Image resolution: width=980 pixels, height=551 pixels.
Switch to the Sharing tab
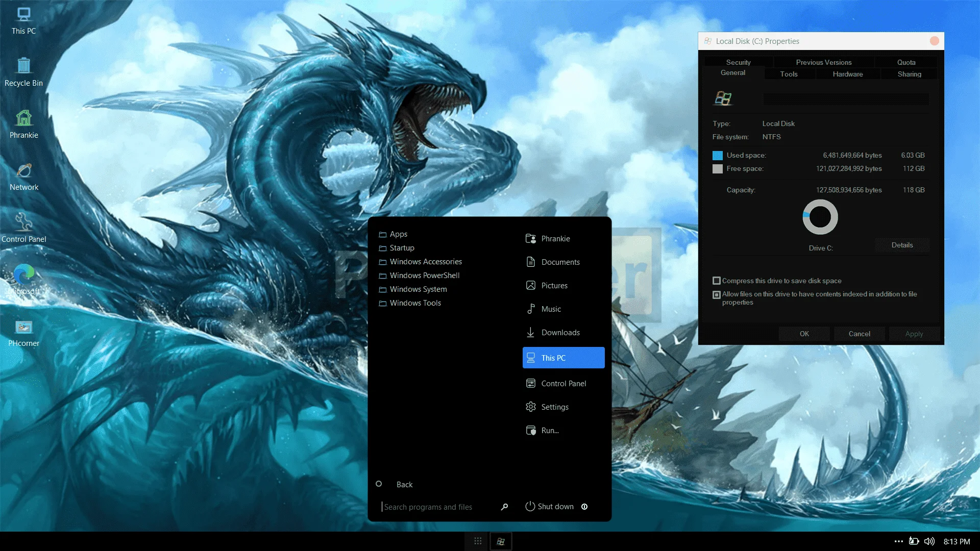tap(910, 74)
